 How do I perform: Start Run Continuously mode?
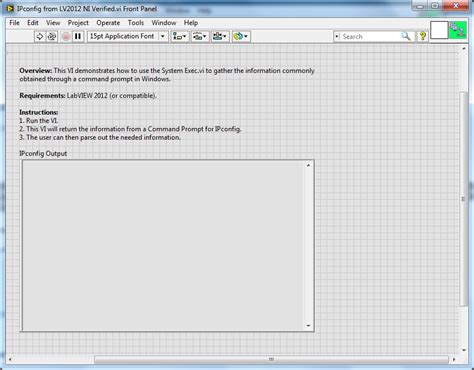52,36
